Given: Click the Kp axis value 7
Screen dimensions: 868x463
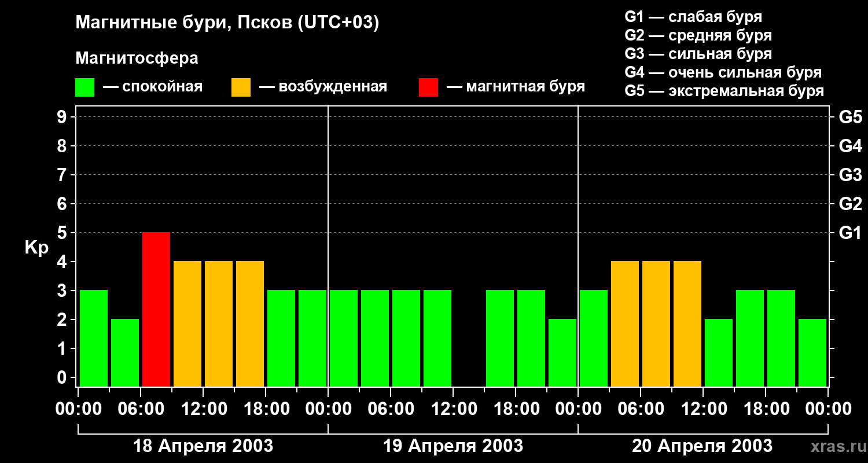Looking at the screenshot, I should [63, 175].
